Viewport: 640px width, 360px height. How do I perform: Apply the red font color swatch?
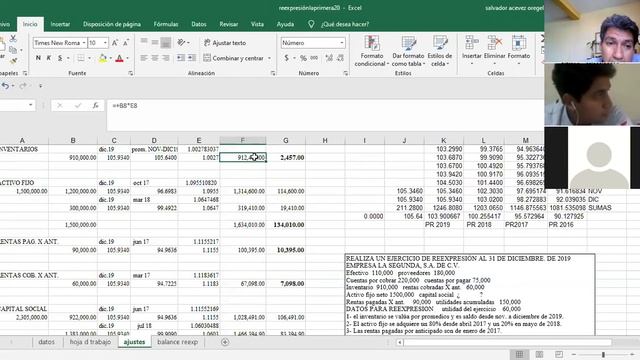(120, 58)
